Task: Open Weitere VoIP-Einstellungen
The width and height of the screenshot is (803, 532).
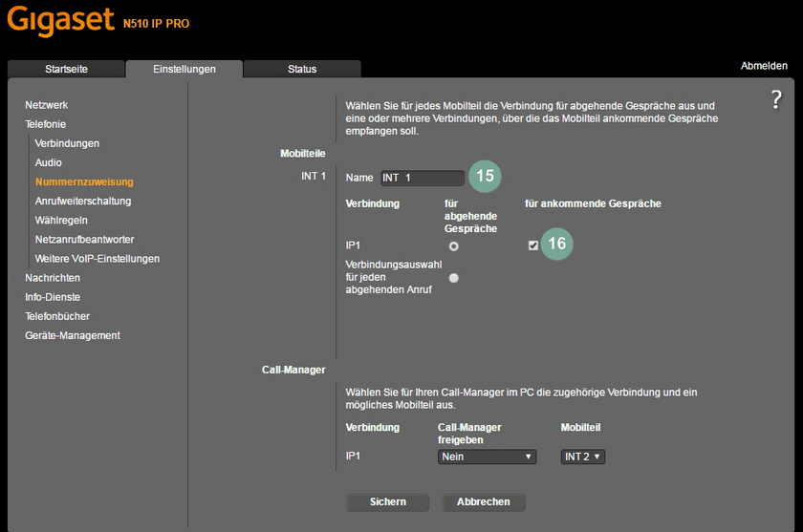Action: (x=97, y=259)
